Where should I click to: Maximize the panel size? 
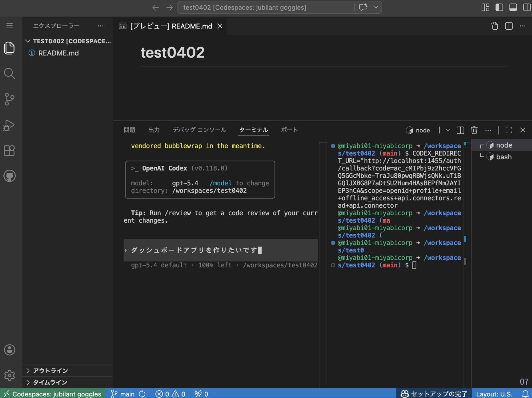pyautogui.click(x=509, y=130)
